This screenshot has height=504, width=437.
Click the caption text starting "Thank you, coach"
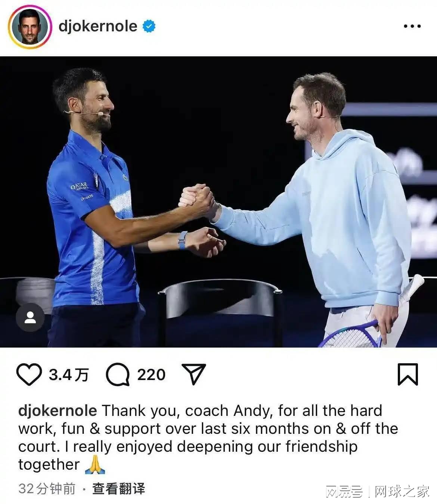pyautogui.click(x=208, y=438)
